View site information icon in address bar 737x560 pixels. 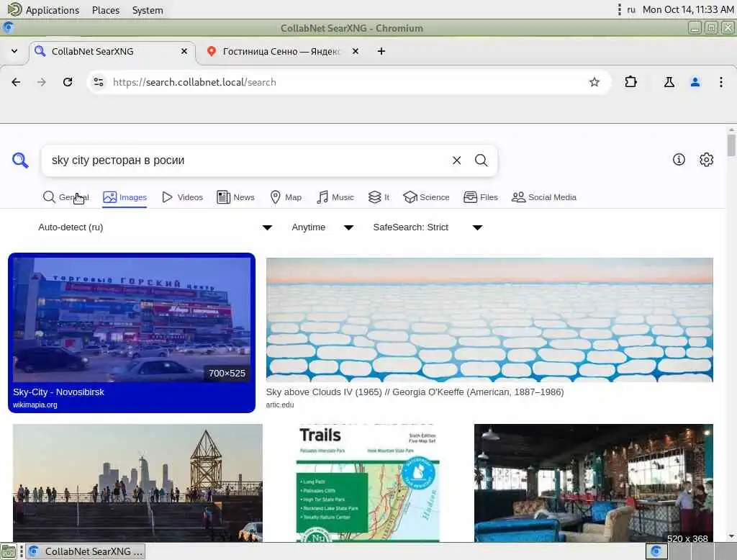(98, 82)
